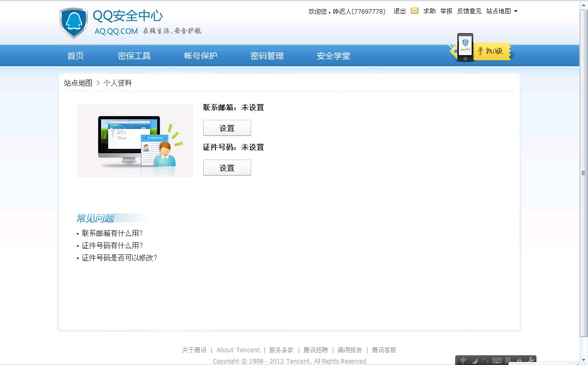Click 设置 button under 联系邮箱
Viewport: 588px width, 365px height.
[227, 128]
